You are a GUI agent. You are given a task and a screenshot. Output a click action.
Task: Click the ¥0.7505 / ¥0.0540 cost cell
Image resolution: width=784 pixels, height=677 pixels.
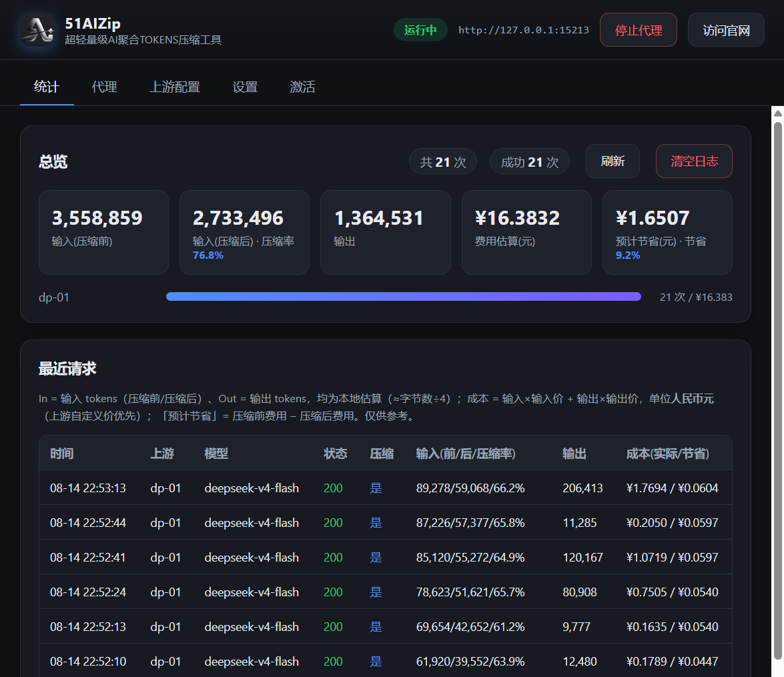click(x=673, y=592)
